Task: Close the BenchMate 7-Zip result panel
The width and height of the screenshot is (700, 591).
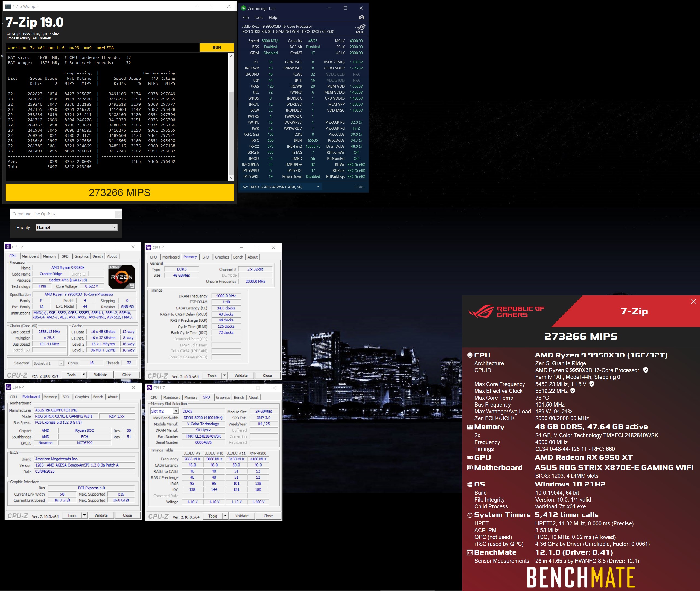Action: tap(693, 302)
